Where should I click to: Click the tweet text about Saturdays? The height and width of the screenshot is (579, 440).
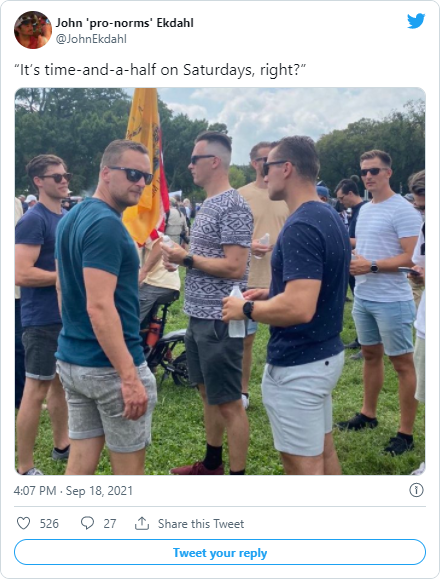(160, 70)
